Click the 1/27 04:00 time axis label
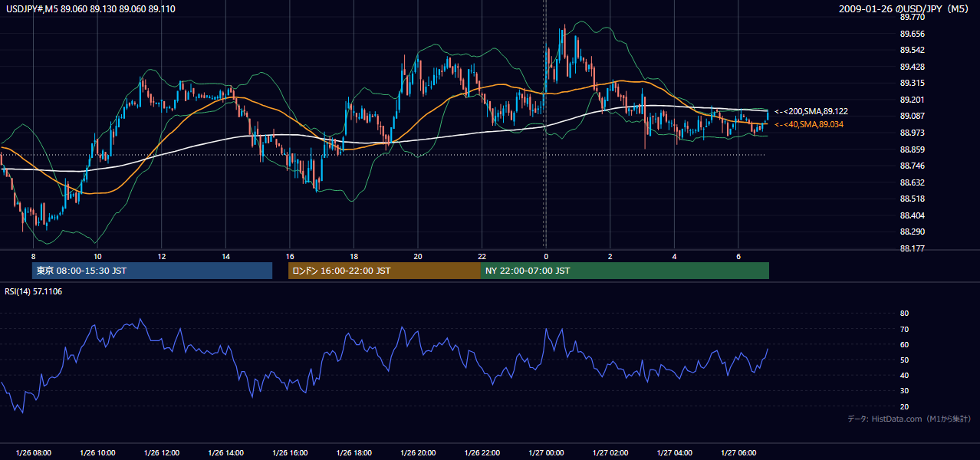 point(673,453)
